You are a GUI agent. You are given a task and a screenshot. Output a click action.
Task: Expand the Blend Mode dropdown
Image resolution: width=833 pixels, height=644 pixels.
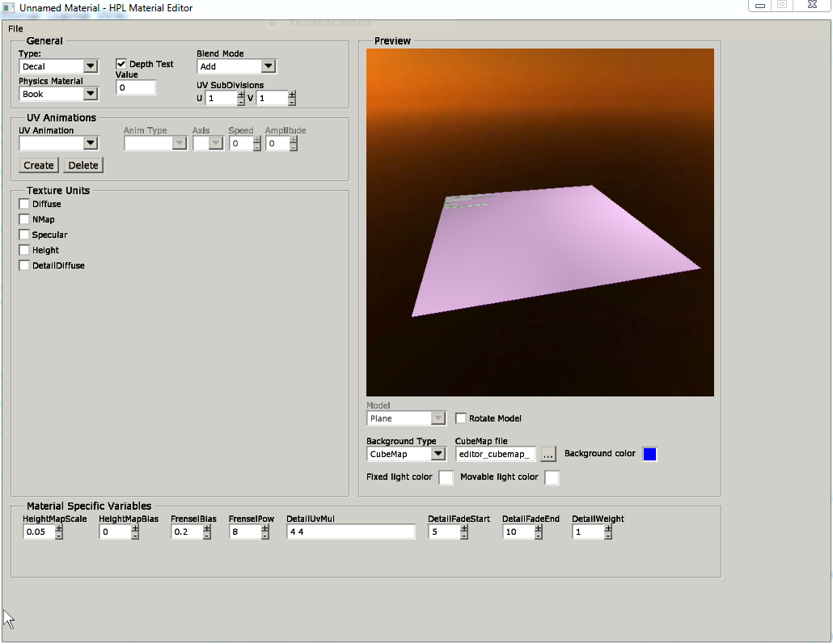tap(269, 66)
